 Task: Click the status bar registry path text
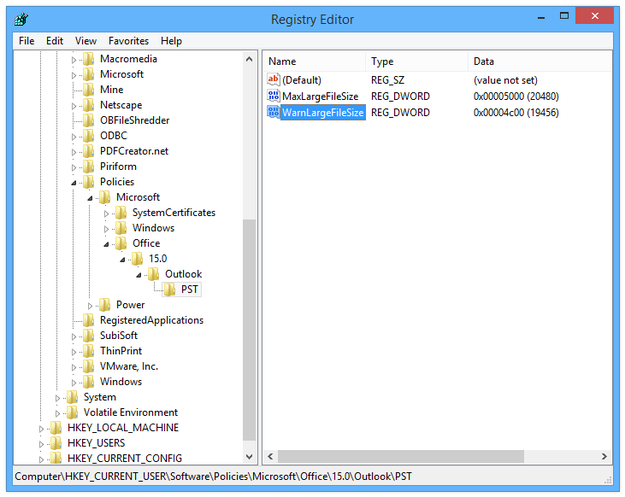click(213, 477)
